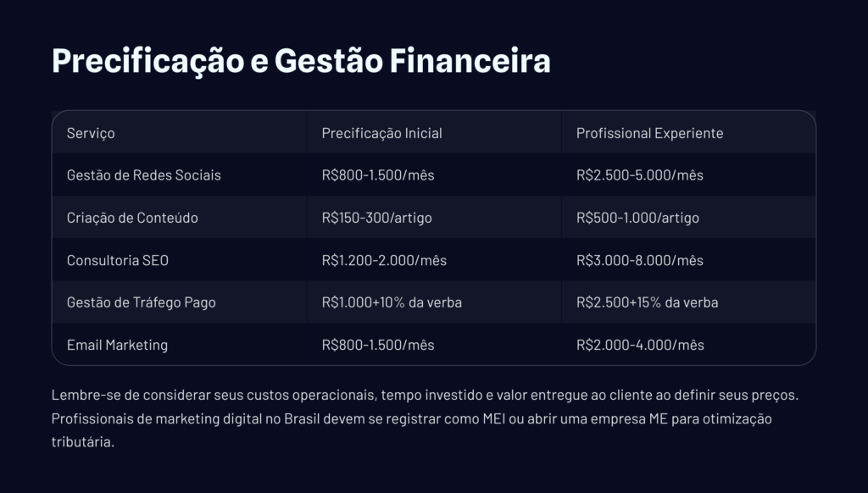Image resolution: width=868 pixels, height=493 pixels.
Task: Select the 'Gestão de Tráfego Pago' cell
Action: click(x=141, y=302)
